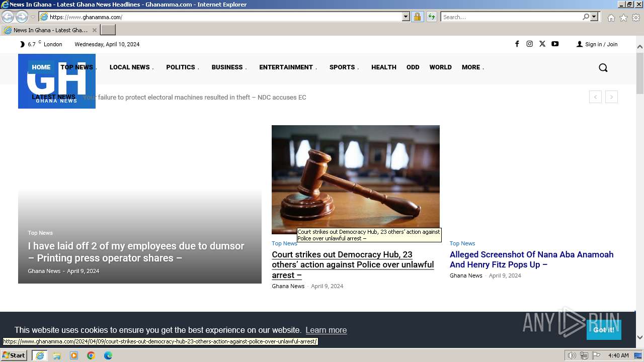The image size is (644, 362).
Task: Go to the HOME menu item
Action: (x=41, y=67)
